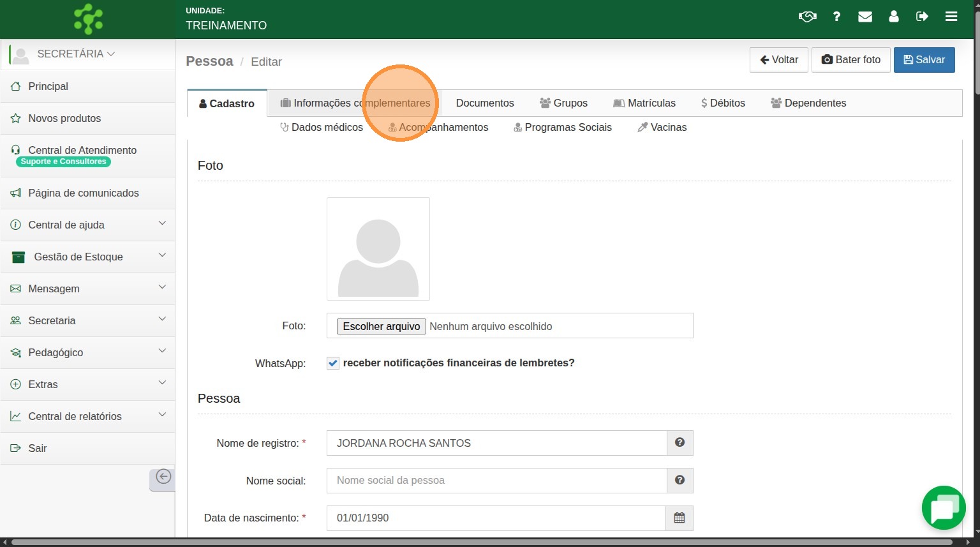
Task: Click the handshake icon in top bar
Action: [x=807, y=17]
